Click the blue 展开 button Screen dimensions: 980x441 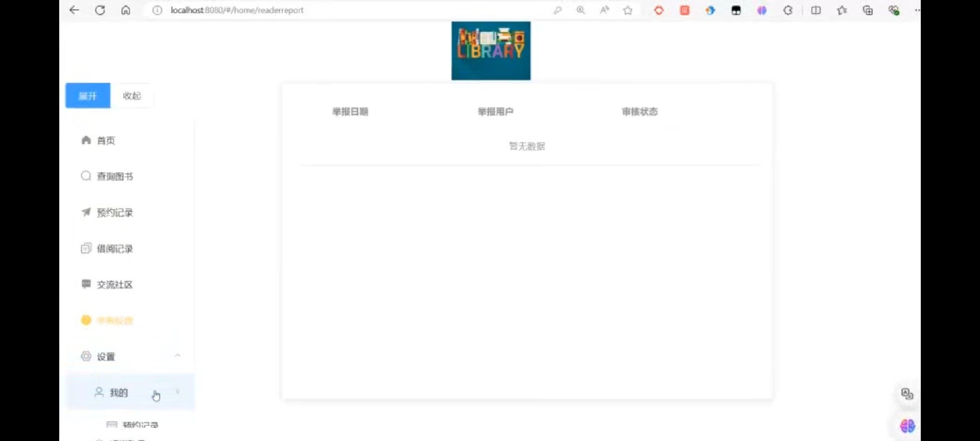coord(88,95)
